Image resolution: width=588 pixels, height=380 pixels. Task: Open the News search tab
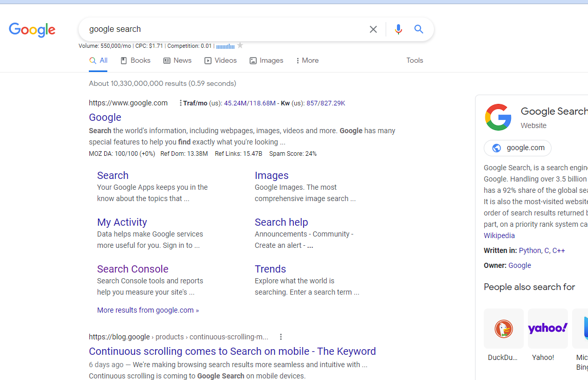pos(177,60)
